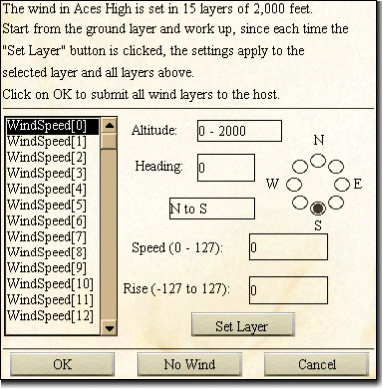This screenshot has width=383, height=389.
Task: Select the Southeast compass radio button
Action: tap(336, 202)
